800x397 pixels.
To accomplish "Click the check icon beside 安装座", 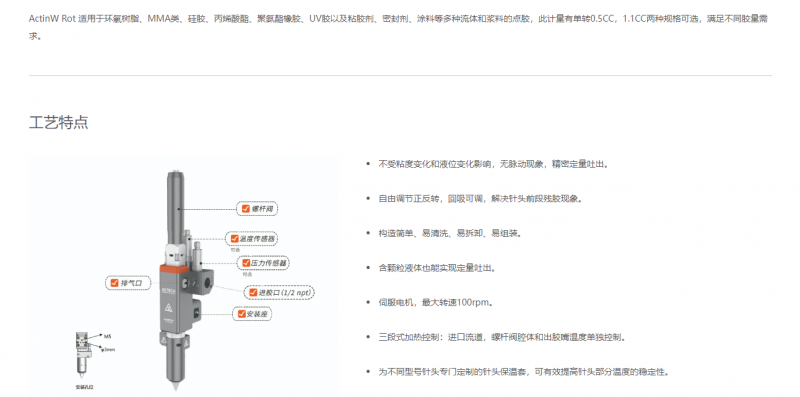I will click(x=241, y=314).
